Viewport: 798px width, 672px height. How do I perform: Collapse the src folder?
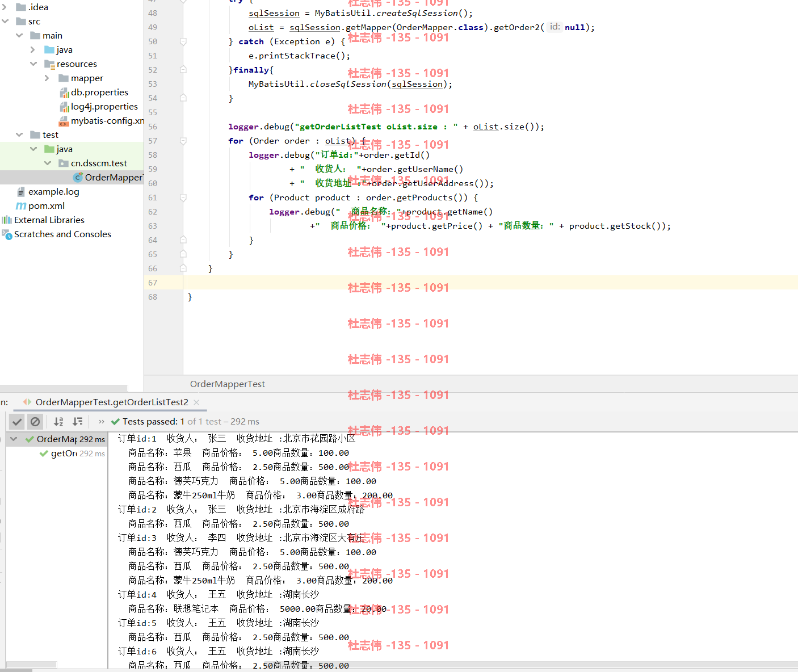tap(5, 22)
